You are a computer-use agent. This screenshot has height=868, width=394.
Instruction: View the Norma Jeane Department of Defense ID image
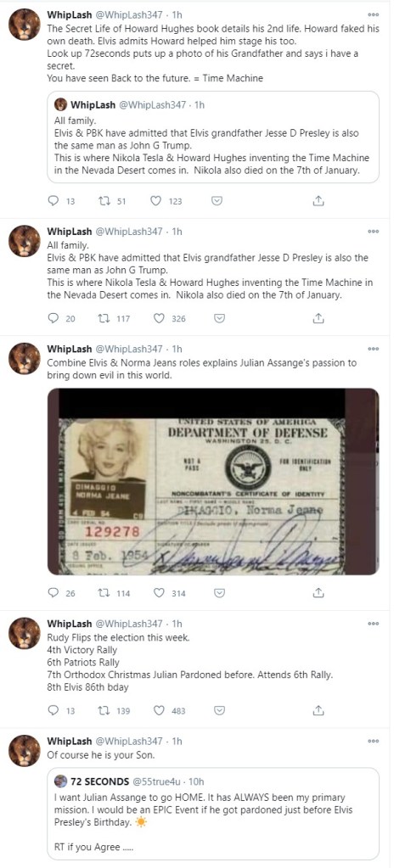pos(213,481)
